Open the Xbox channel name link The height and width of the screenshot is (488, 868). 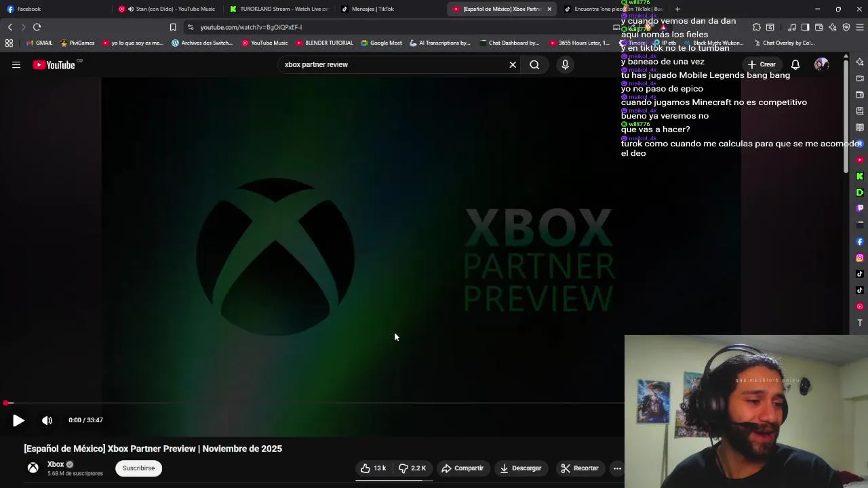56,464
